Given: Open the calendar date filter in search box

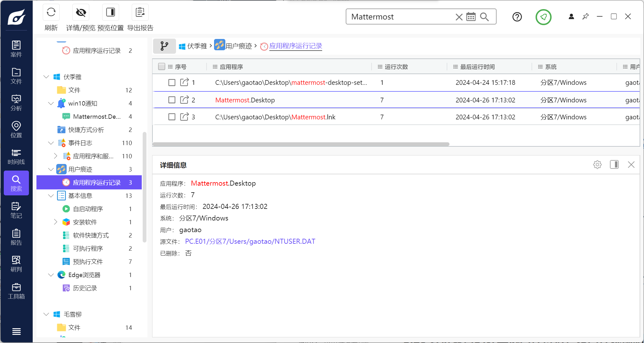Looking at the screenshot, I should point(471,17).
